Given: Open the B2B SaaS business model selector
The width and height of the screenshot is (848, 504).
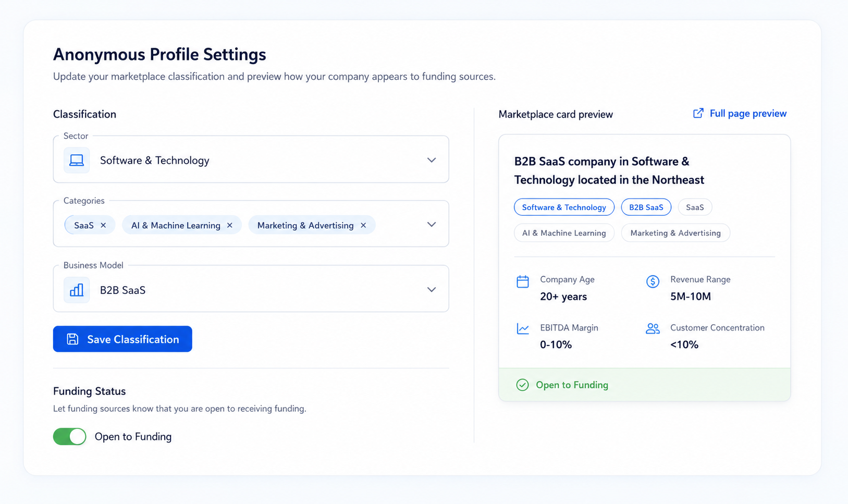Looking at the screenshot, I should (x=251, y=289).
